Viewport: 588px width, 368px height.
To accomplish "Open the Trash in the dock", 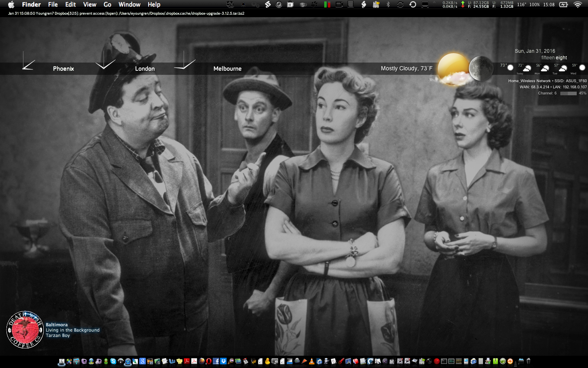I will 528,361.
